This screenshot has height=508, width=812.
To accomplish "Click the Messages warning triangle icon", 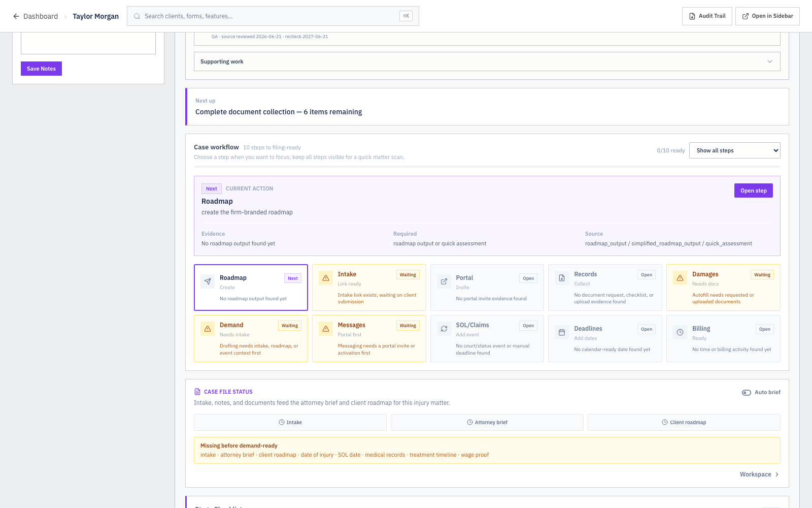I will click(326, 329).
